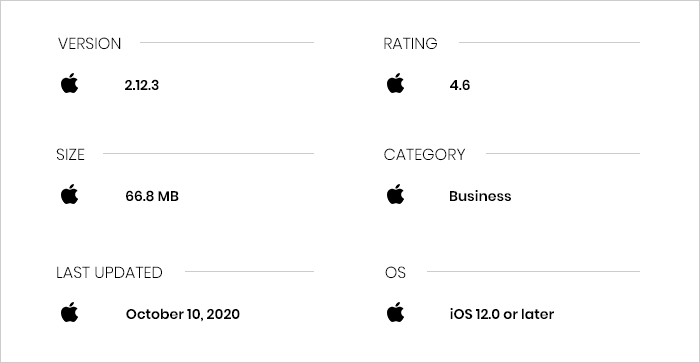Select the VERSION heading
Viewport: 700px width, 363px height.
[89, 44]
